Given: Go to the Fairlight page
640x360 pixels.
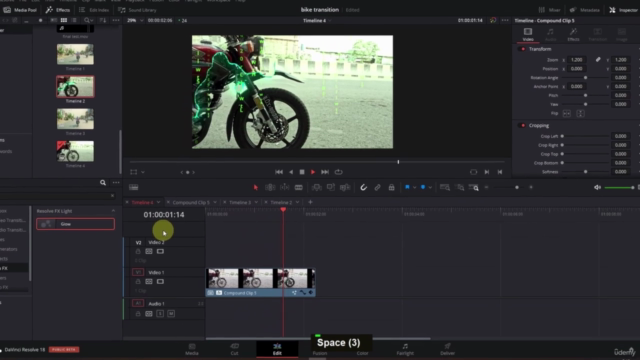Looking at the screenshot, I should [x=405, y=349].
